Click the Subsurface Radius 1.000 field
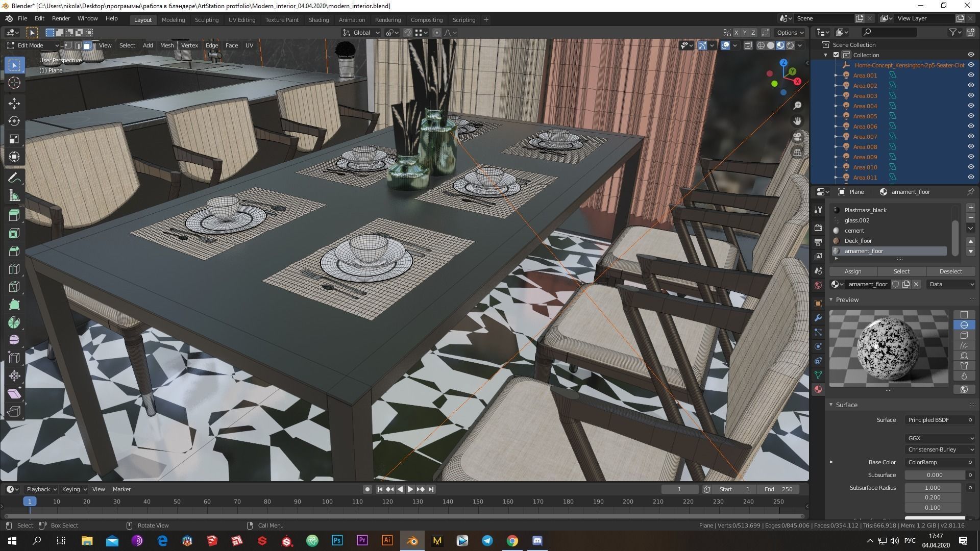Viewport: 980px width, 551px height. [933, 488]
